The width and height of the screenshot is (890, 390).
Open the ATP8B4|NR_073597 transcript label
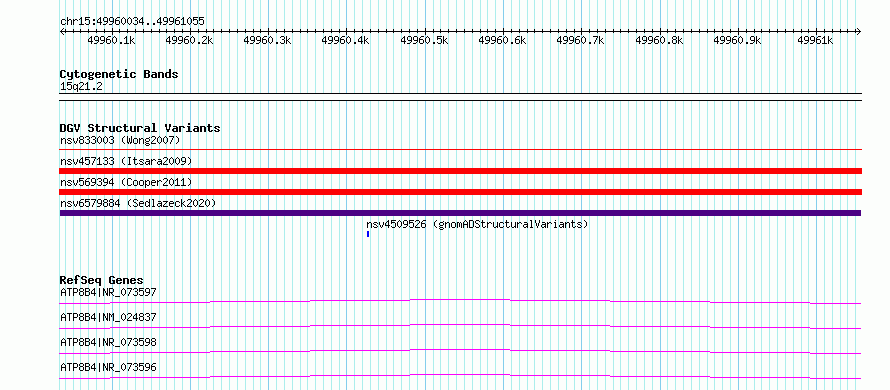coord(108,292)
